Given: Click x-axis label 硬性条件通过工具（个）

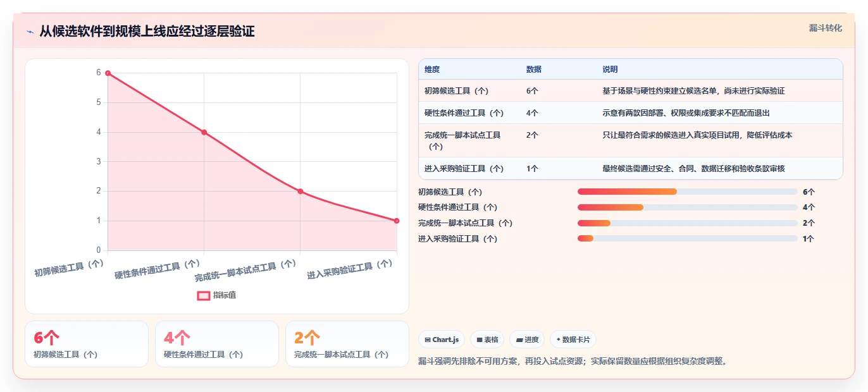Looking at the screenshot, I should click(157, 270).
